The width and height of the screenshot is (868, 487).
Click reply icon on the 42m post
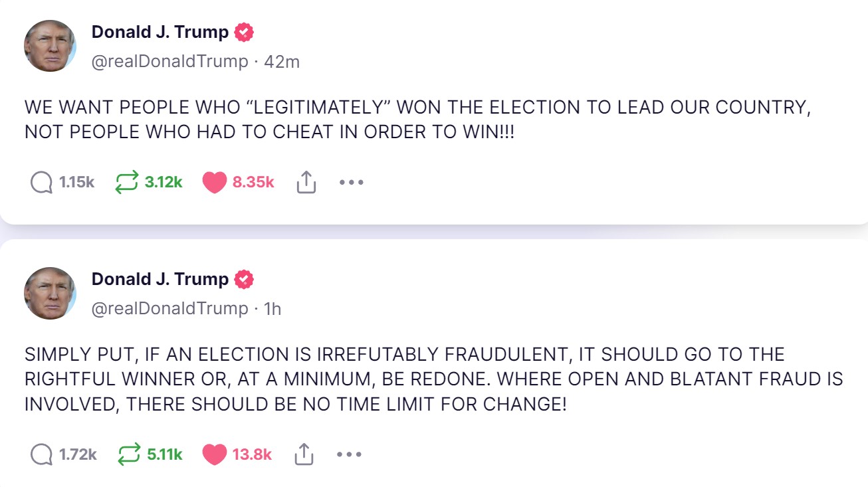[41, 182]
